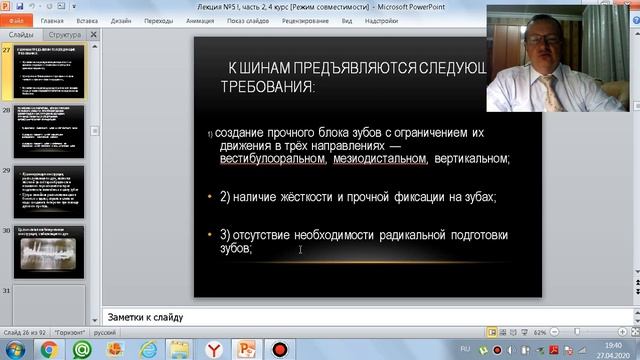
Task: Open the network signal icon in tray
Action: tap(582, 350)
